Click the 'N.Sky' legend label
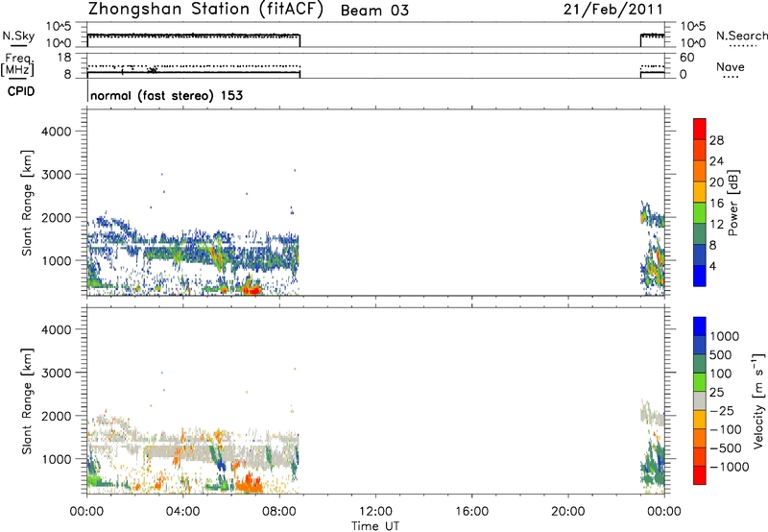The width and height of the screenshot is (768, 532). pyautogui.click(x=18, y=36)
